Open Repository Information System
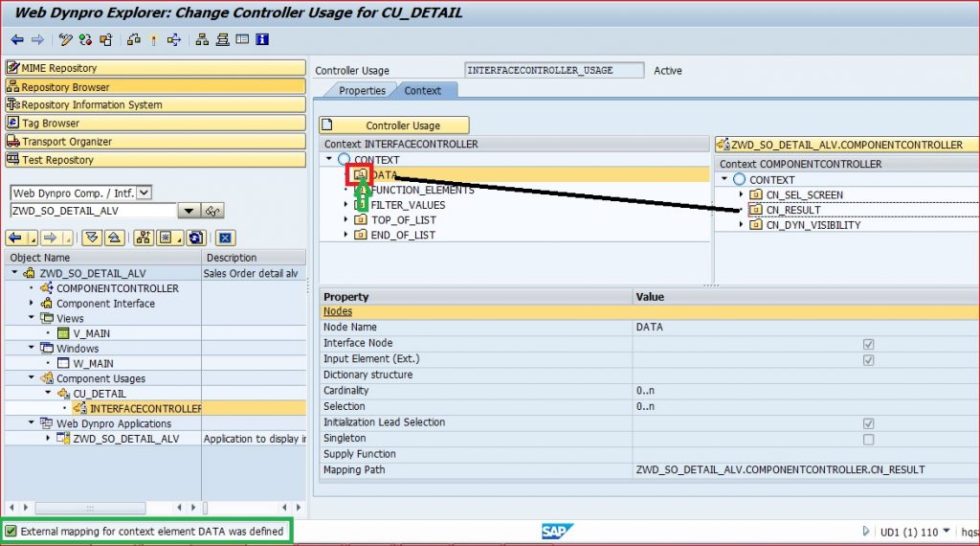The width and height of the screenshot is (980, 546). 155,104
